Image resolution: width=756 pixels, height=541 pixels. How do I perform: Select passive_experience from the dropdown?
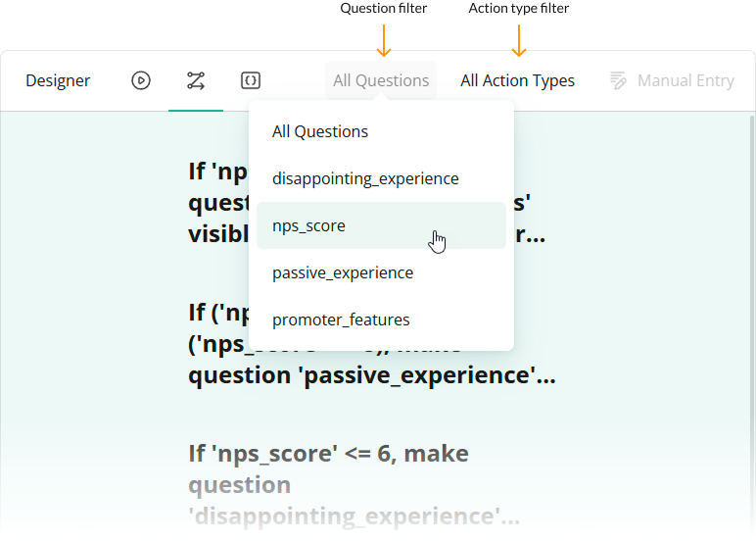point(343,272)
